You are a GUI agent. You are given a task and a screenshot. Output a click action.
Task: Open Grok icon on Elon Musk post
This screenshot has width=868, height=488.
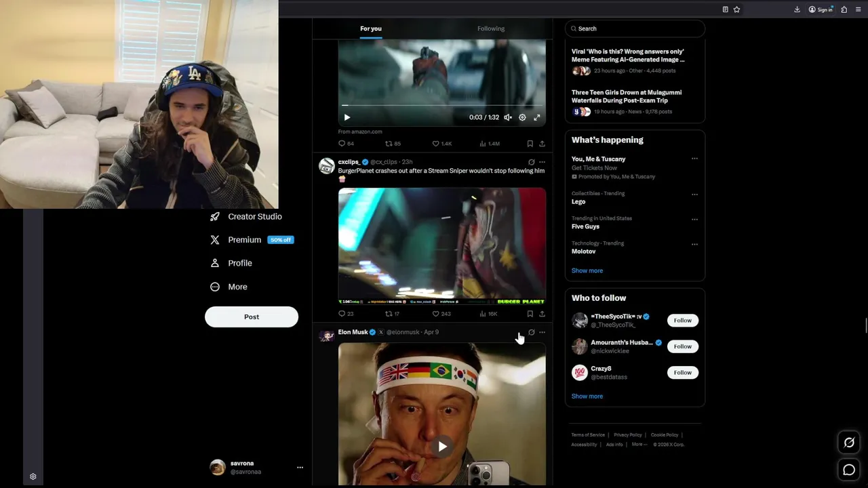(x=531, y=332)
